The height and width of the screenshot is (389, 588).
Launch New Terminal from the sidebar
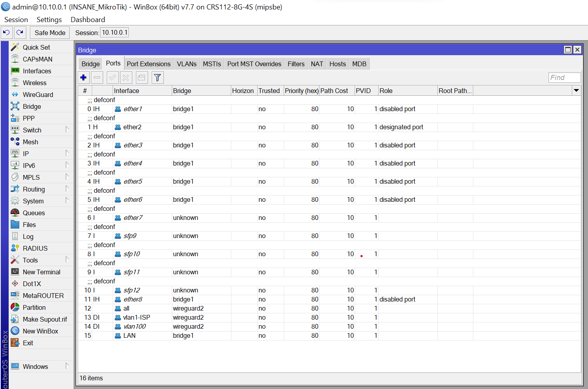41,272
